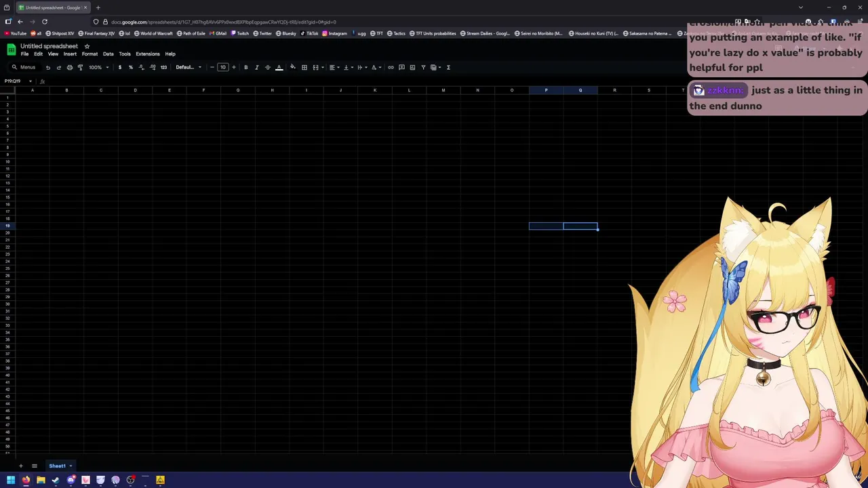The image size is (868, 488).
Task: Open the 123 more formats menu
Action: (x=163, y=67)
